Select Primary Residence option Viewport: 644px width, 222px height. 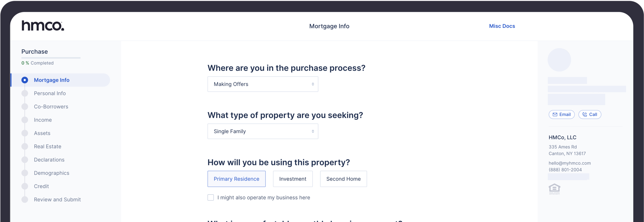pos(236,179)
